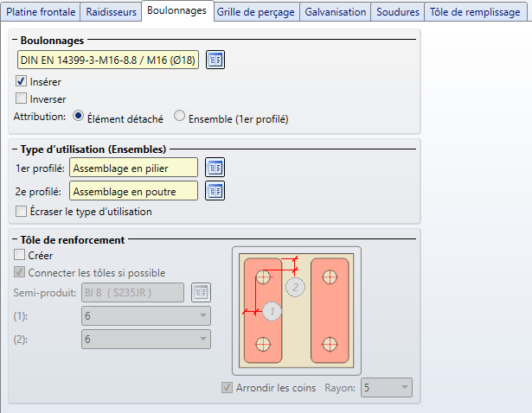
Task: Browse usage type for 2e profilé
Action: coord(215,190)
